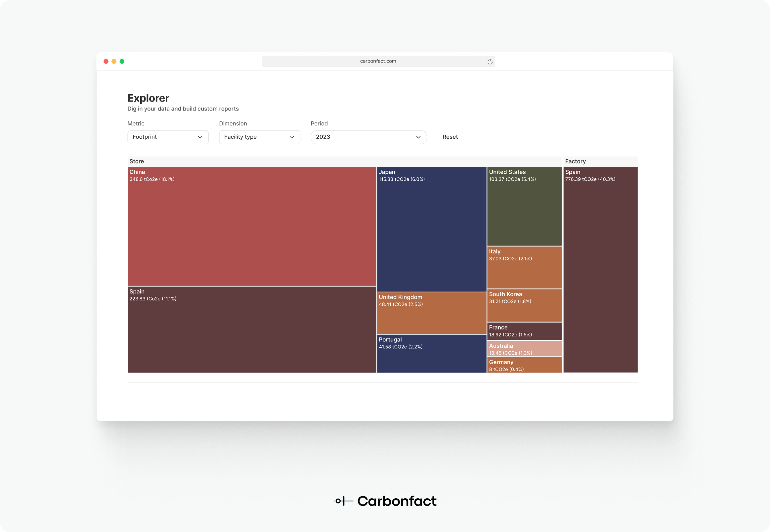Click the browser reload icon
This screenshot has width=770, height=532.
click(490, 61)
